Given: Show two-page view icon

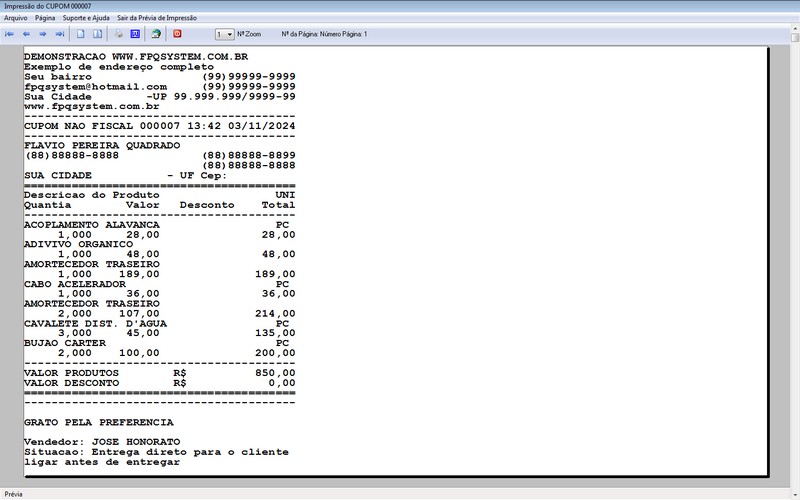Looking at the screenshot, I should tap(97, 34).
